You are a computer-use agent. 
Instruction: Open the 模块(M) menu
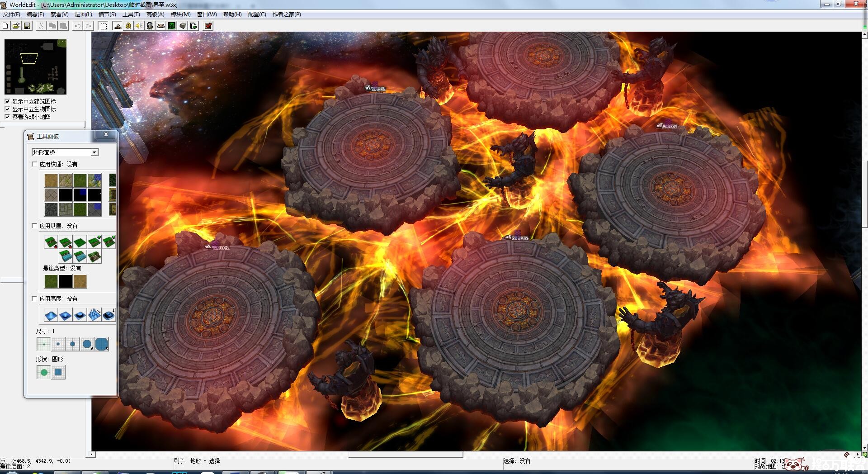(180, 14)
